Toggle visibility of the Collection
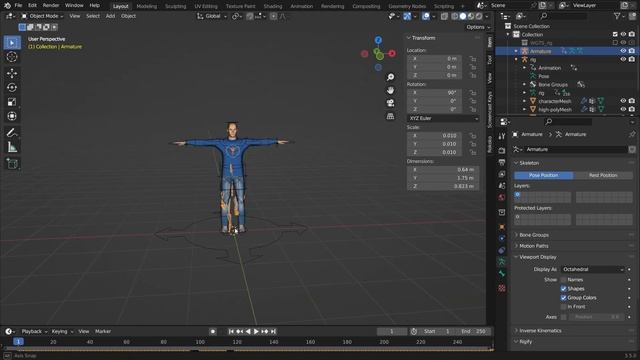 [x=623, y=34]
